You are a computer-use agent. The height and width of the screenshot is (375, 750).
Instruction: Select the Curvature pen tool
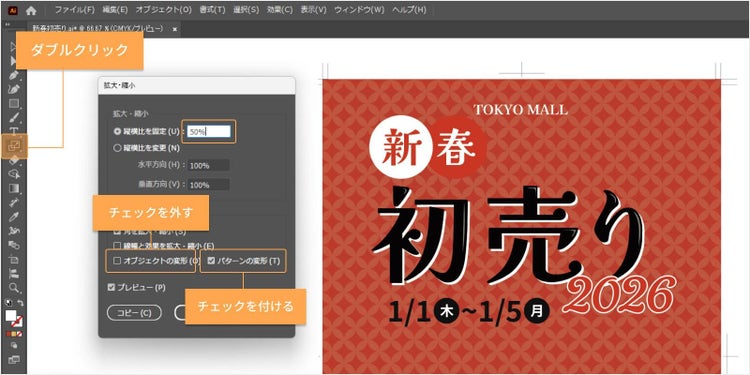click(14, 89)
